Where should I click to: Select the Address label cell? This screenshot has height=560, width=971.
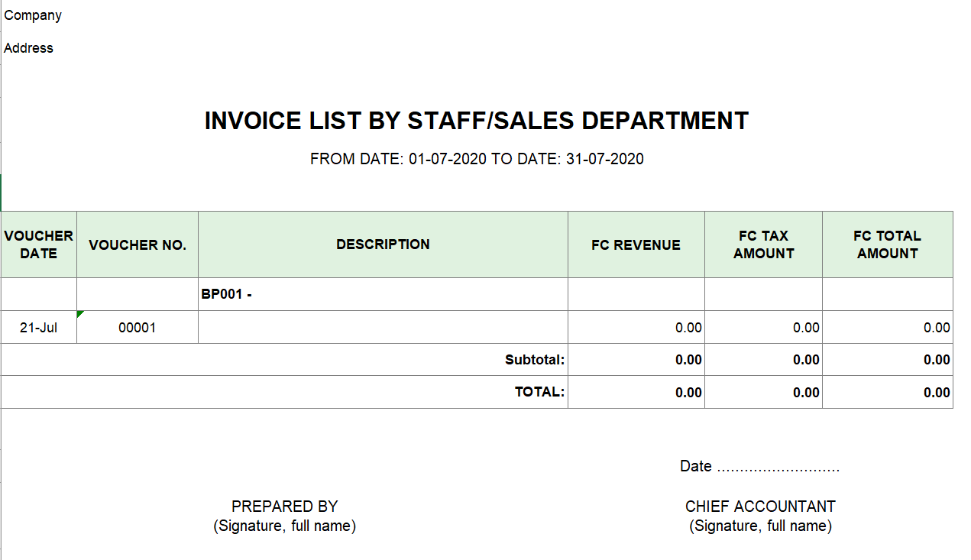tap(29, 48)
